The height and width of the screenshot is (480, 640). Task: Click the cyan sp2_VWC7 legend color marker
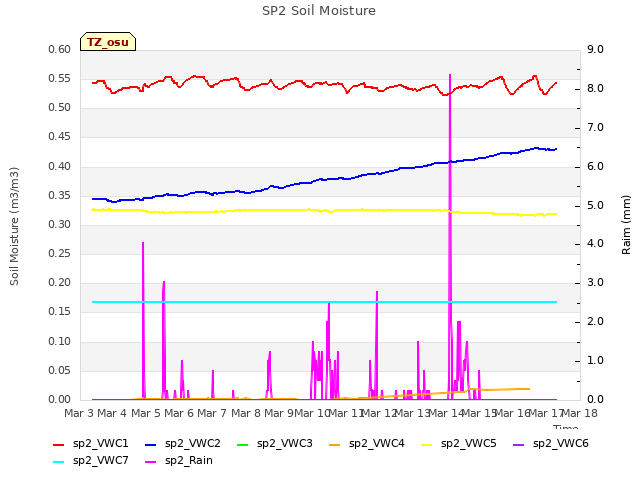pos(59,462)
